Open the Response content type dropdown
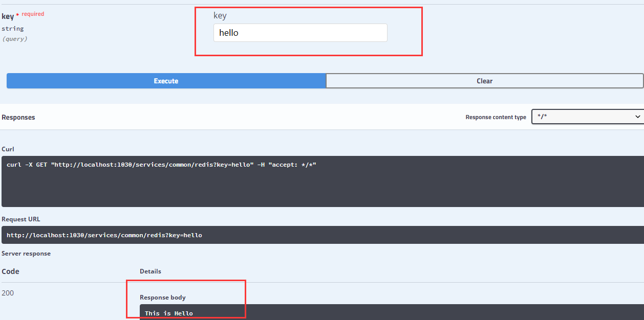 587,117
